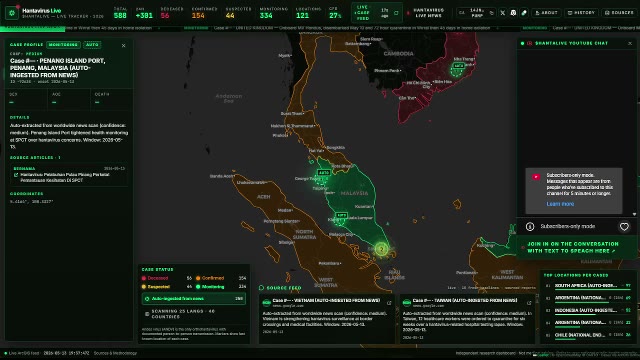Open external link icon on Taiwan card

(x=529, y=303)
